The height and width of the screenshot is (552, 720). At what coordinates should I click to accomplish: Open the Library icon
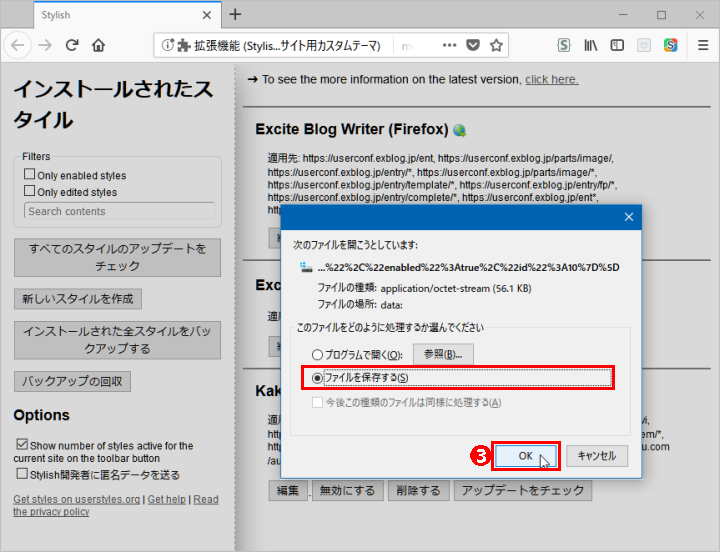point(591,45)
